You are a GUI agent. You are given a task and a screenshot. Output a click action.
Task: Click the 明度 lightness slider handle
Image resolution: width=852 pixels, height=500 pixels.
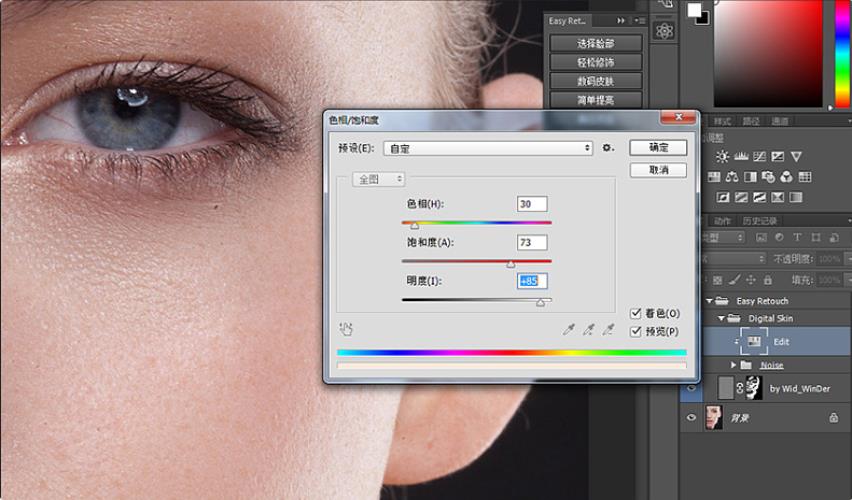tap(540, 302)
